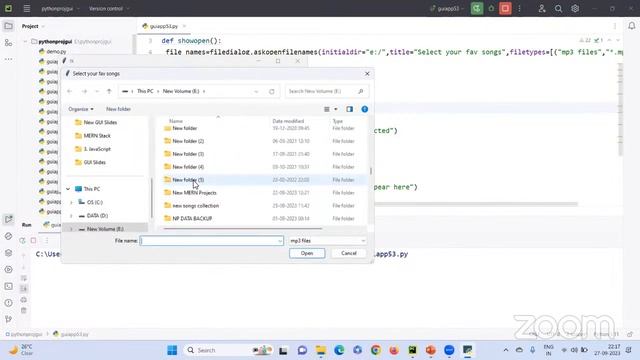Click the Refresh icon in file dialog address bar
Image resolution: width=640 pixels, height=360 pixels.
pos(271,91)
